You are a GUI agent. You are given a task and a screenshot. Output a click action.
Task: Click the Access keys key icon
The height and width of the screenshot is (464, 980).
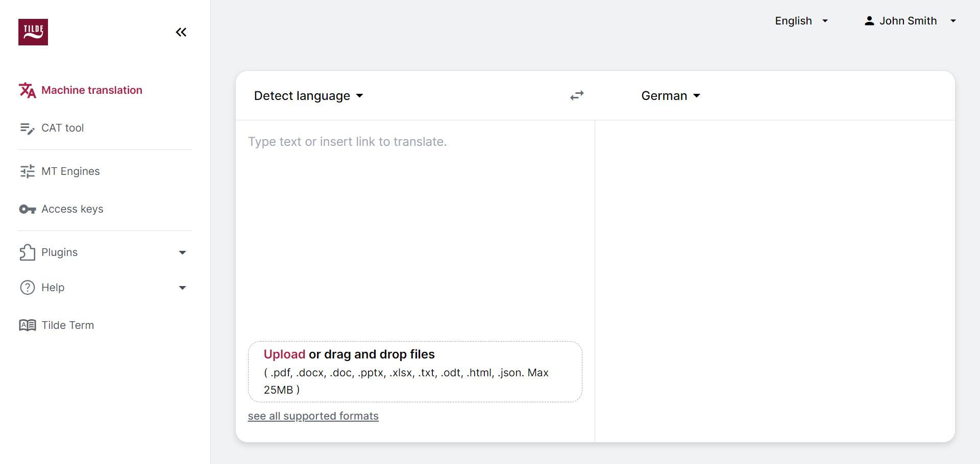28,209
